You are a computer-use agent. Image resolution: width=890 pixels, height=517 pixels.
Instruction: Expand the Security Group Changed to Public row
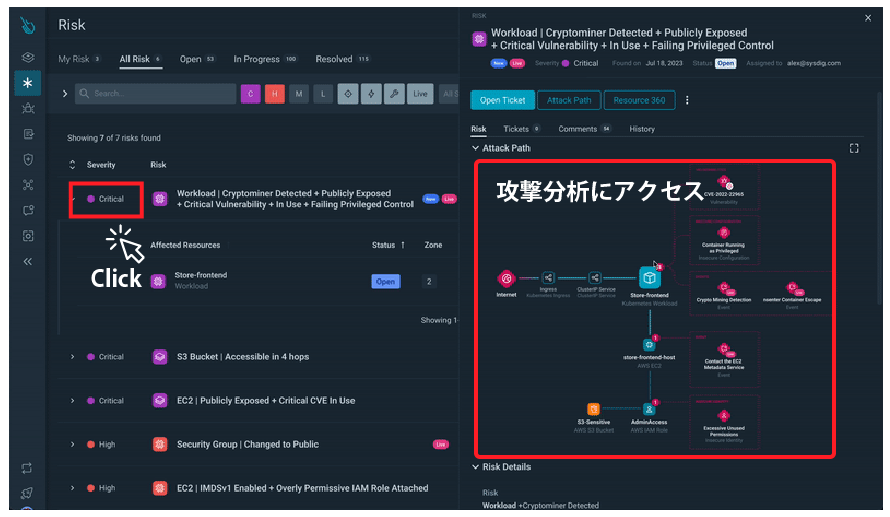pos(72,444)
